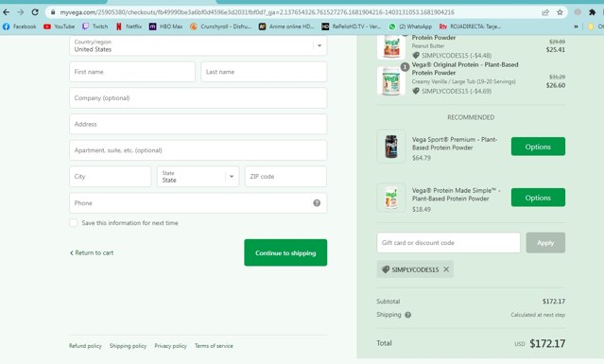
Task: Bookmark this page with the star icon
Action: click(560, 12)
